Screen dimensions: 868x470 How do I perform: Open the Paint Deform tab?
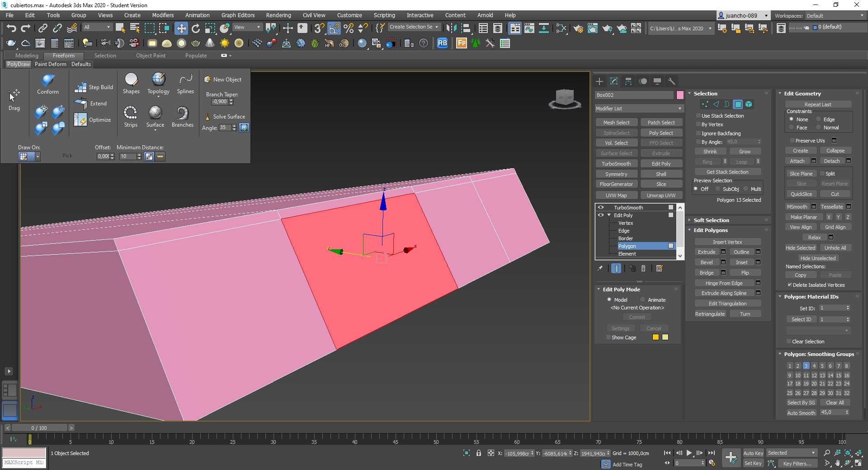[51, 64]
